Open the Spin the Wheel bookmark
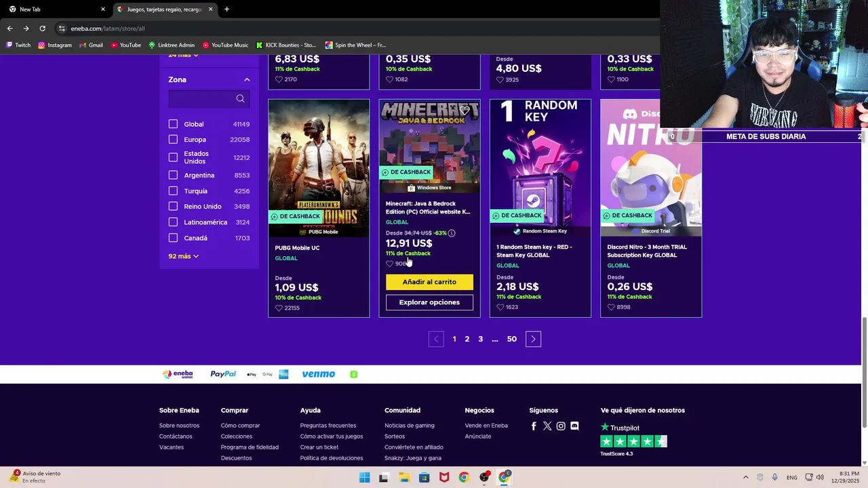This screenshot has height=488, width=868. click(355, 45)
